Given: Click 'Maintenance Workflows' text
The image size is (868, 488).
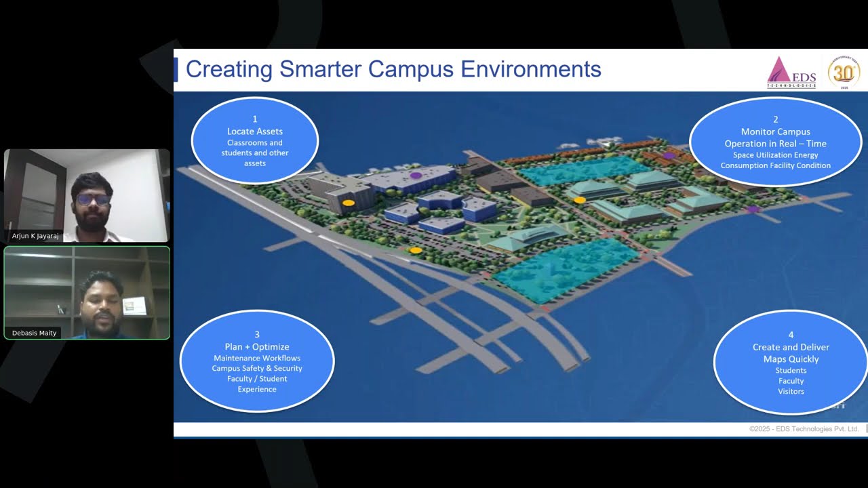Looking at the screenshot, I should [x=257, y=358].
